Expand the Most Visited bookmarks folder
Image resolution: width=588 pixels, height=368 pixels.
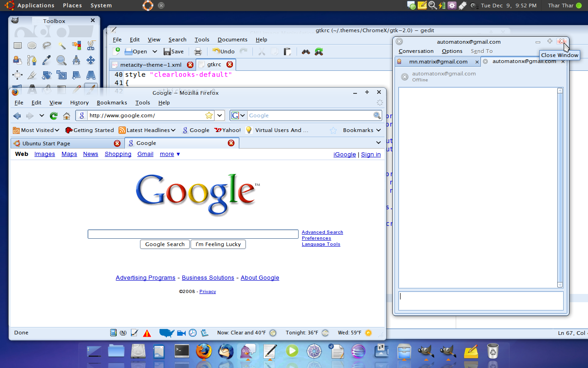tap(36, 130)
